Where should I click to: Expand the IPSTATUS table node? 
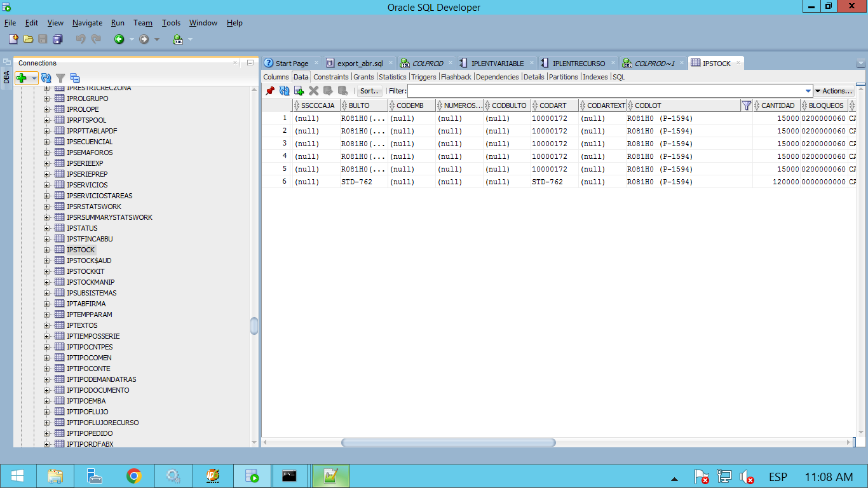click(46, 228)
